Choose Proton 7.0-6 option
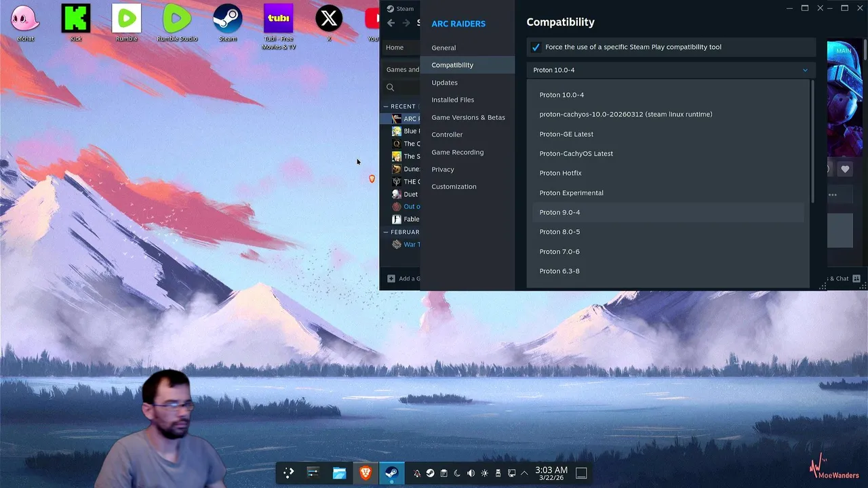The width and height of the screenshot is (868, 488). pyautogui.click(x=668, y=251)
